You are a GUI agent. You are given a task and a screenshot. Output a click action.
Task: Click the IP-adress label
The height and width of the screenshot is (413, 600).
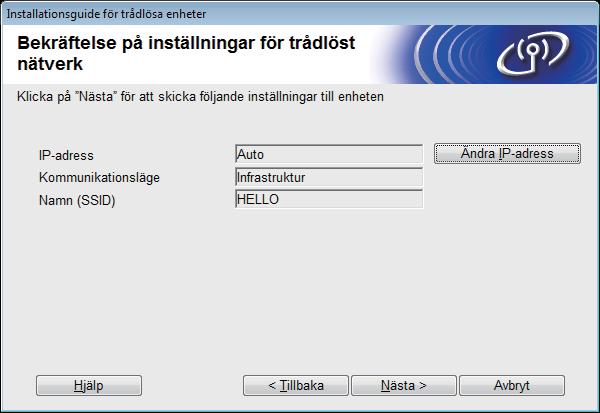pos(66,155)
